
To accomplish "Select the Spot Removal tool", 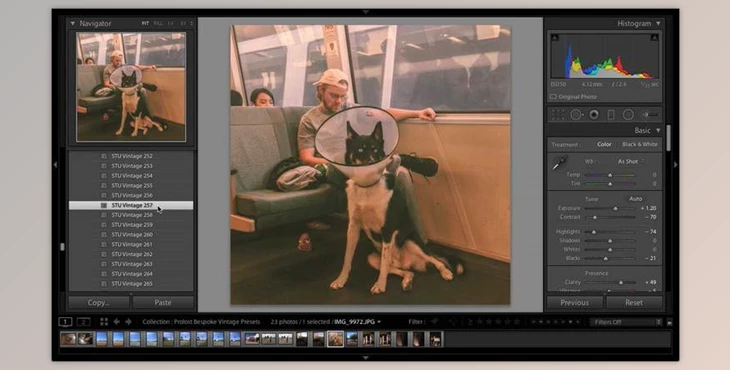I will 576,114.
